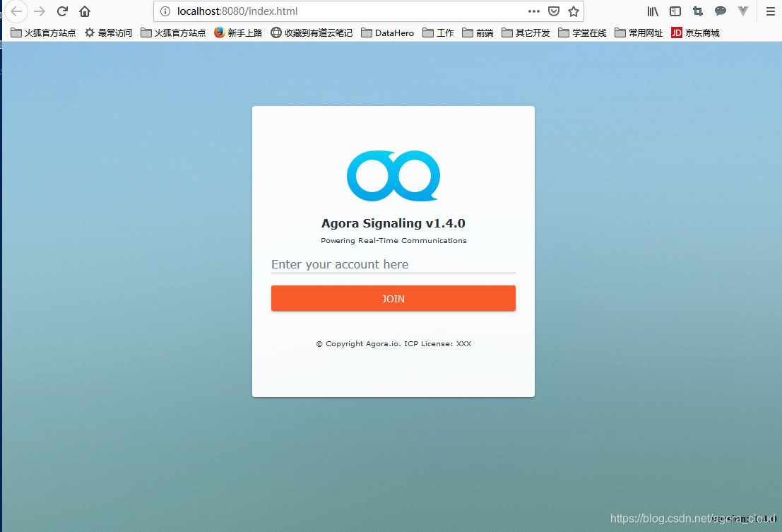Image resolution: width=782 pixels, height=532 pixels.
Task: Click the Copyright Agora.io ICP License text
Action: (x=393, y=343)
